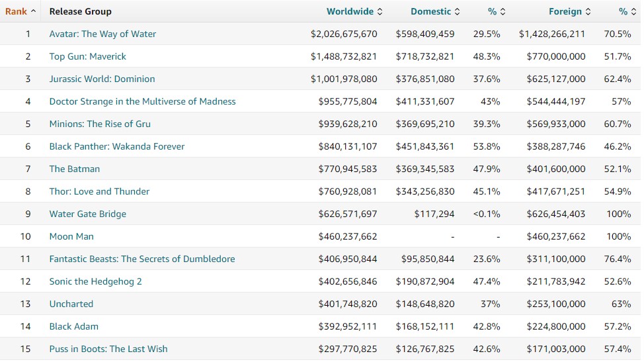Image resolution: width=644 pixels, height=362 pixels.
Task: Open Thor: Love and Thunder link
Action: 99,191
